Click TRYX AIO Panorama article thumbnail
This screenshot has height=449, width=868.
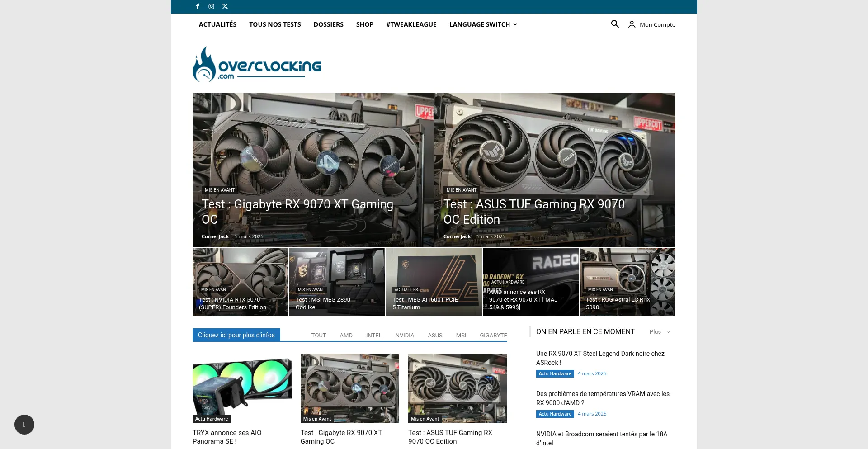pyautogui.click(x=242, y=388)
